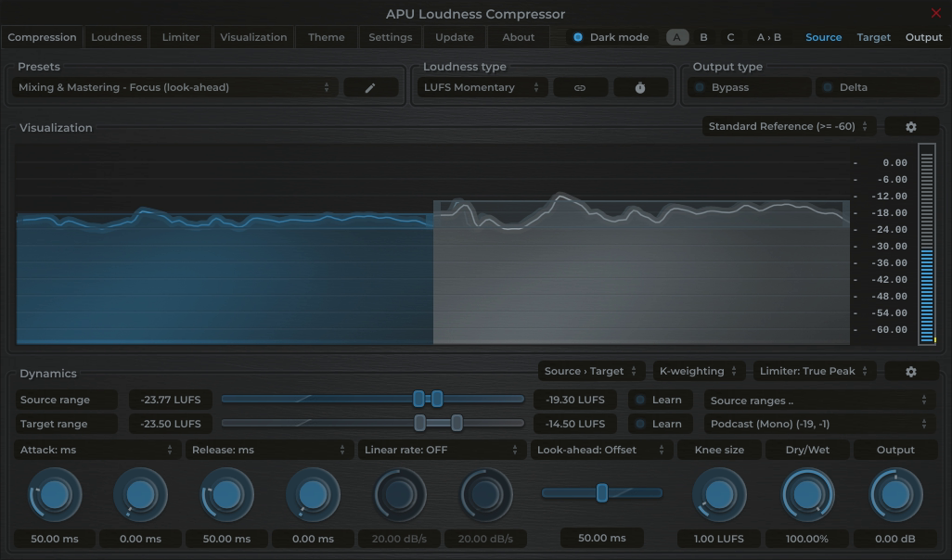This screenshot has width=952, height=560.
Task: Switch to the Limiter tab
Action: (180, 37)
